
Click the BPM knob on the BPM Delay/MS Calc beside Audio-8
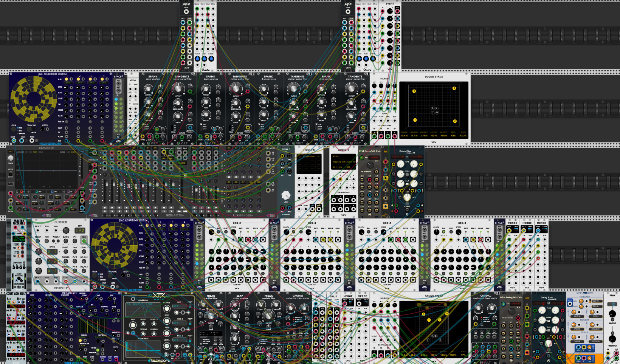point(370,165)
